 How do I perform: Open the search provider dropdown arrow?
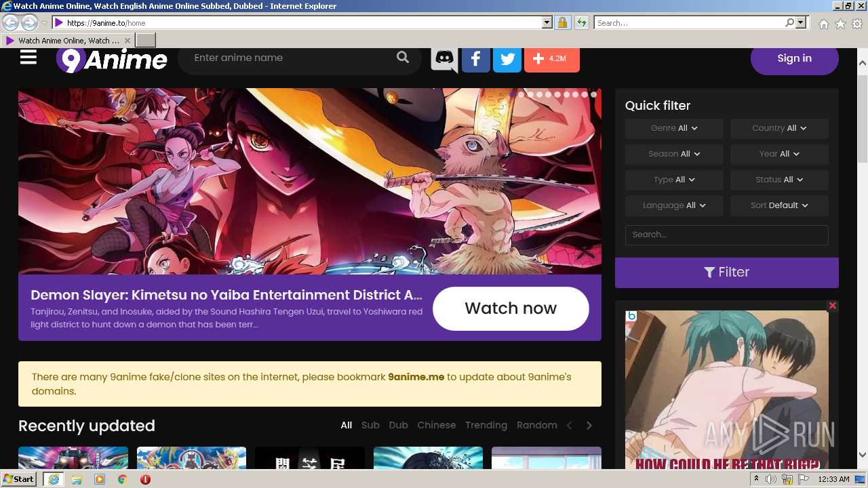801,22
